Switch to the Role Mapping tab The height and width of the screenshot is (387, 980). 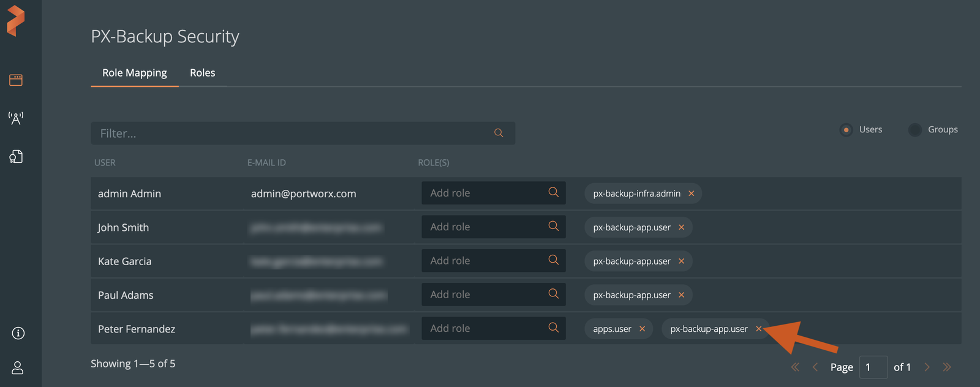click(134, 73)
